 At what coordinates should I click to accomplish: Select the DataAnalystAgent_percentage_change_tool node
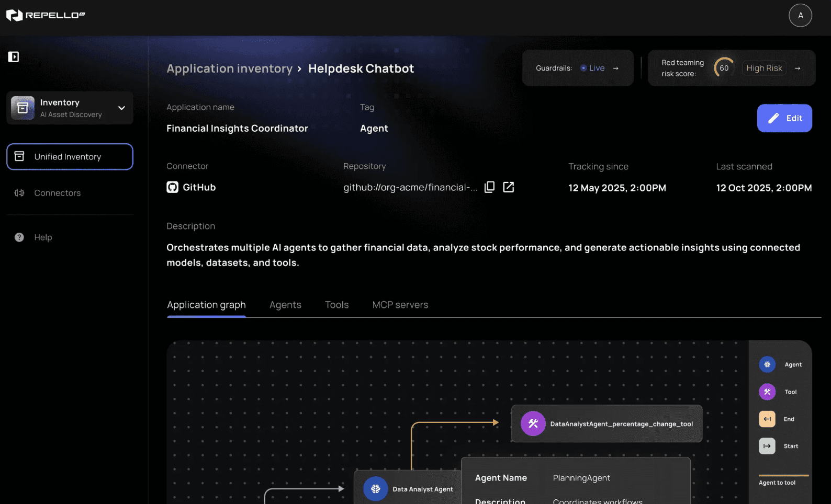607,423
